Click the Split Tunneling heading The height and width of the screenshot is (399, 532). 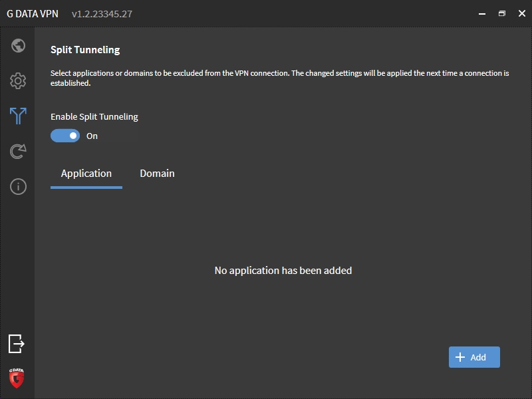click(x=85, y=50)
